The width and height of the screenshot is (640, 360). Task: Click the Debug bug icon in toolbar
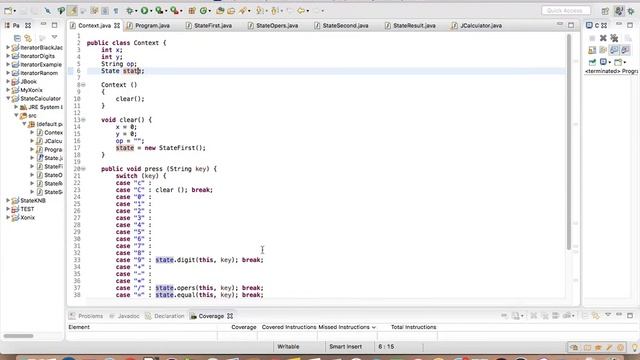[x=130, y=11]
